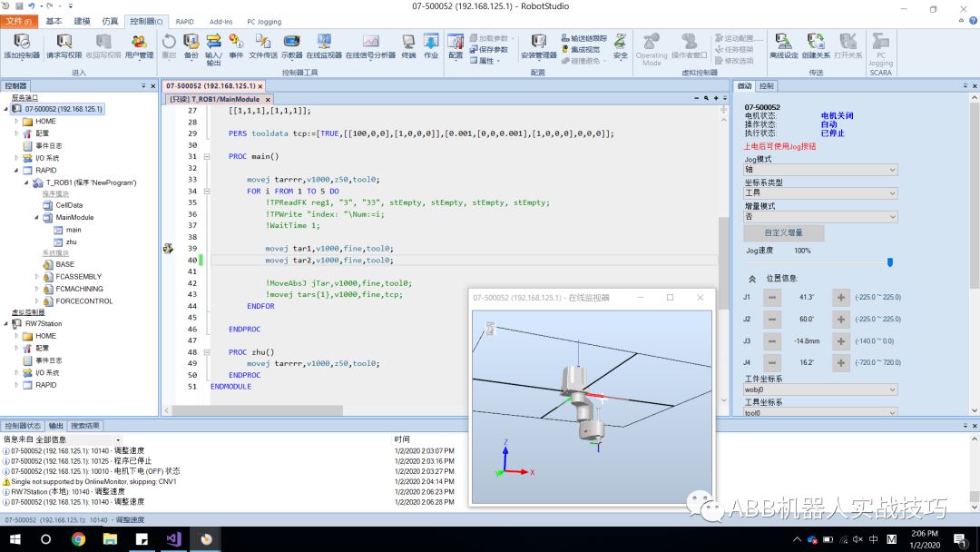Select the RW7Station virtual controller
This screenshot has height=552, width=980.
(44, 324)
